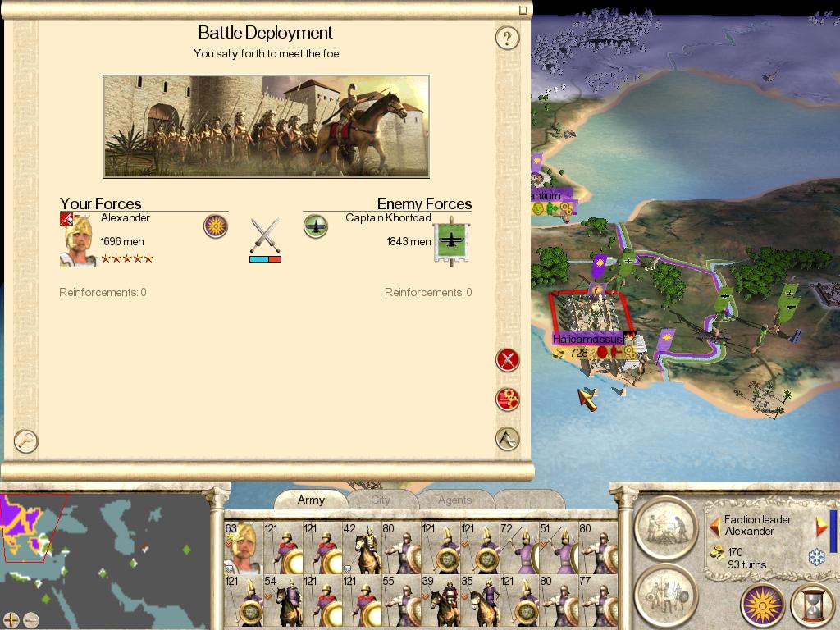Screen dimensions: 840x630
Task: Select the Army tab
Action: 311,500
